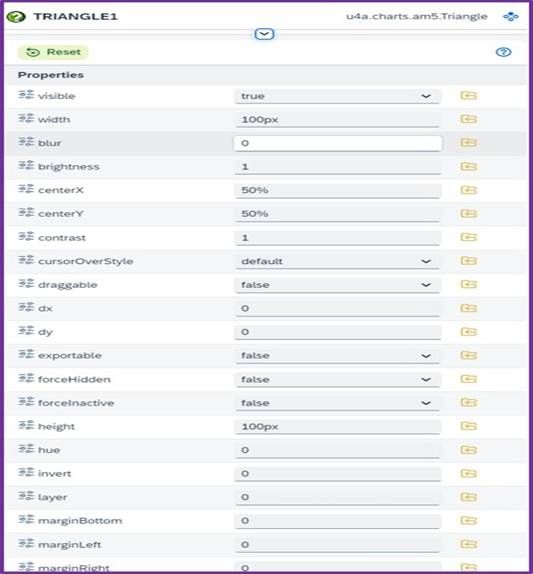Click the help question mark icon
533x574 pixels.
503,52
